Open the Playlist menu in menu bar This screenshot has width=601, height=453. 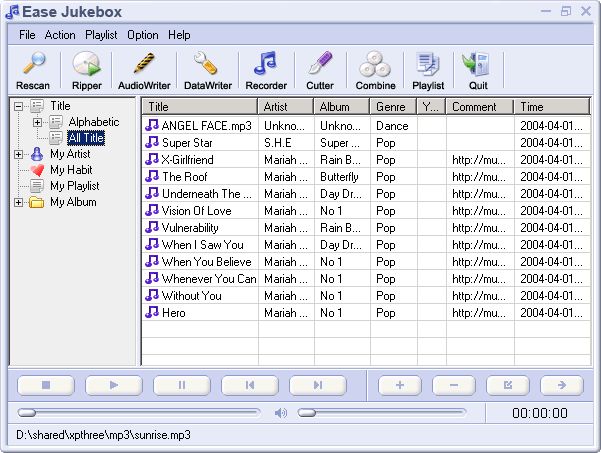[x=101, y=35]
